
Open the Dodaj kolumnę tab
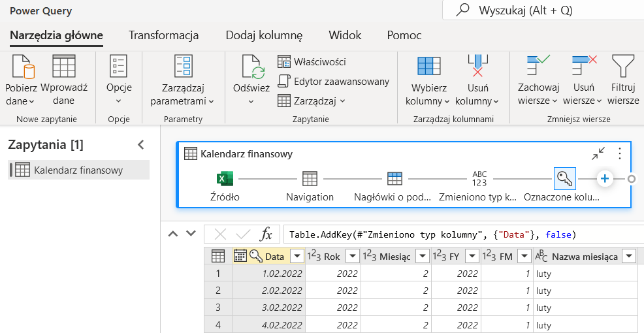[x=264, y=35]
